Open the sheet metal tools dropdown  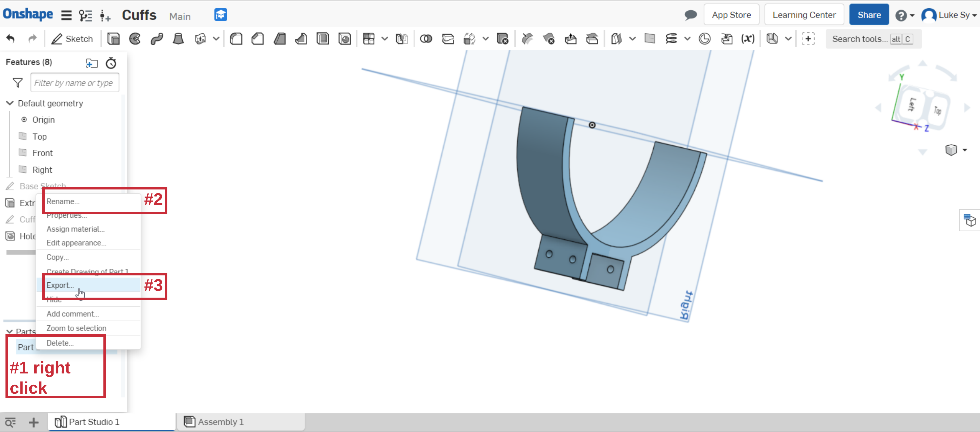[x=788, y=39]
